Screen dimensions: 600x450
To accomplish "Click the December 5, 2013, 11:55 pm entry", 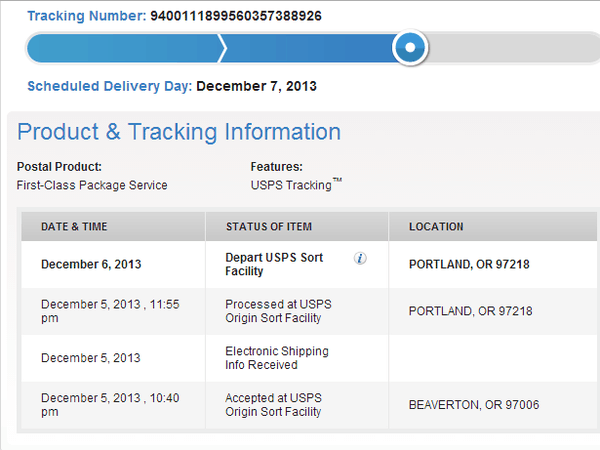I will coord(110,311).
